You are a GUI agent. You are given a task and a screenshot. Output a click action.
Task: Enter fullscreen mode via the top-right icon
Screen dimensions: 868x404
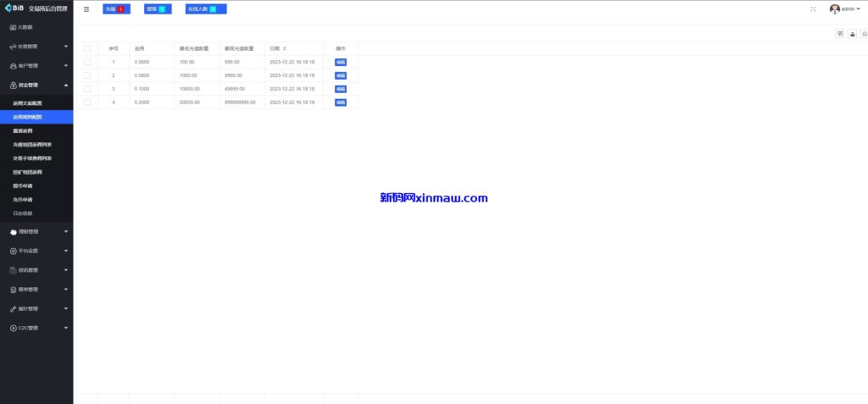813,9
